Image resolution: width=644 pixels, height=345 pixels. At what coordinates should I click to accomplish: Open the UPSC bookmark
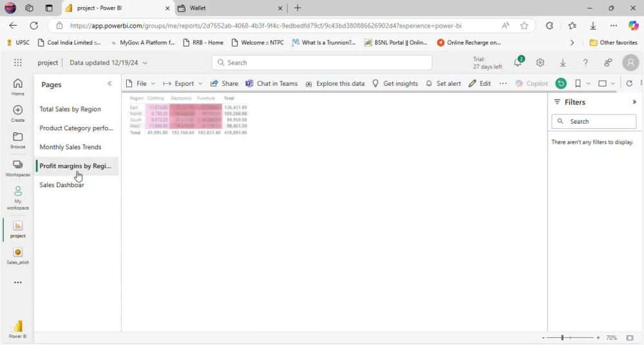click(18, 43)
